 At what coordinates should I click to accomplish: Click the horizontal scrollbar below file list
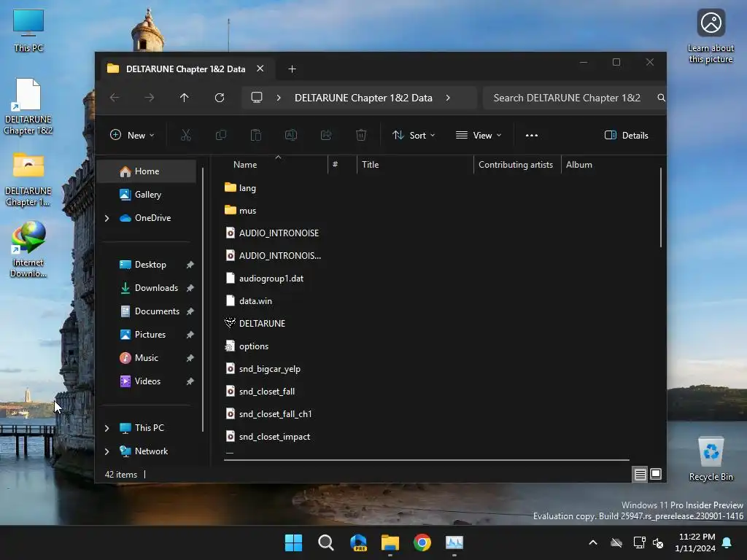coord(427,460)
